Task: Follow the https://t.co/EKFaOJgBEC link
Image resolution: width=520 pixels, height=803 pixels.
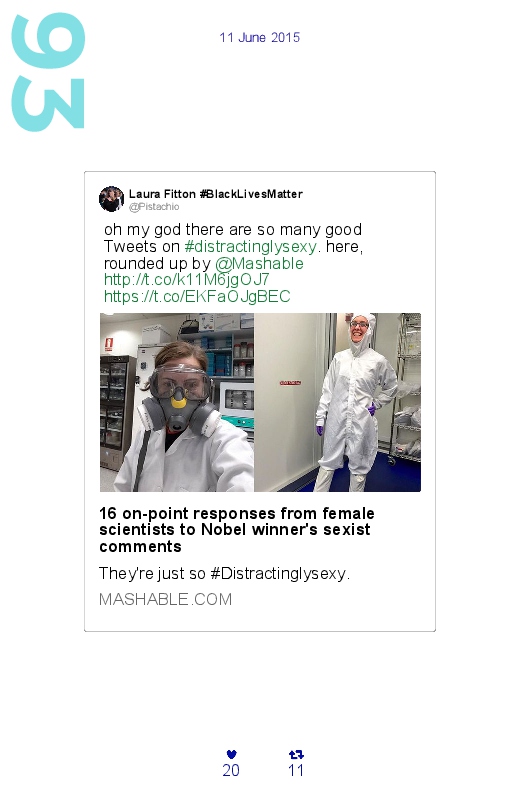Action: (x=197, y=296)
